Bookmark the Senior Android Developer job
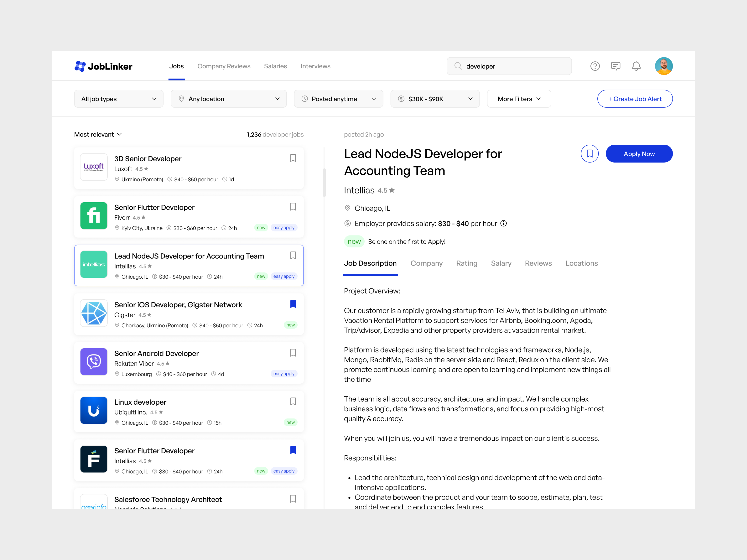 pos(293,353)
